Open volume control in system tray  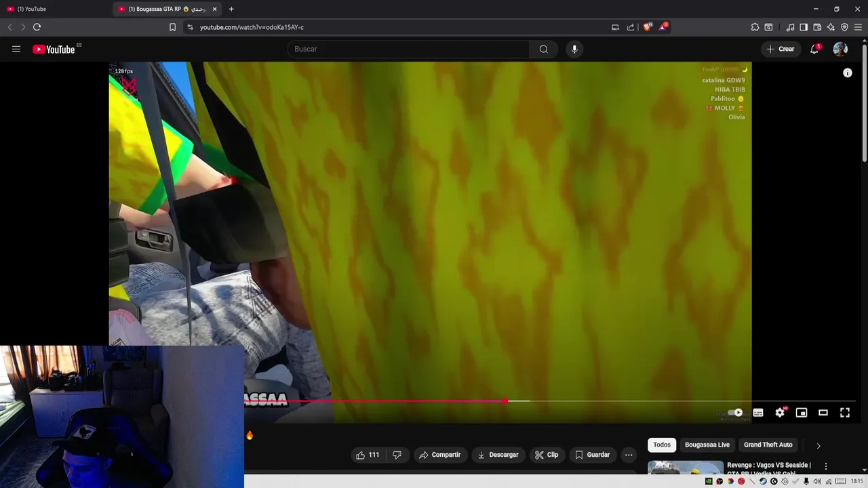click(x=817, y=481)
